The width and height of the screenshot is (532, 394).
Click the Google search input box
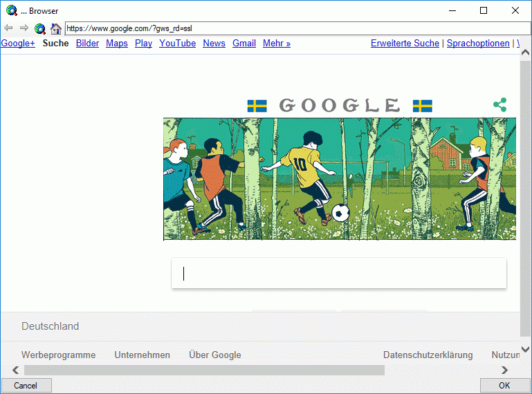(x=339, y=273)
